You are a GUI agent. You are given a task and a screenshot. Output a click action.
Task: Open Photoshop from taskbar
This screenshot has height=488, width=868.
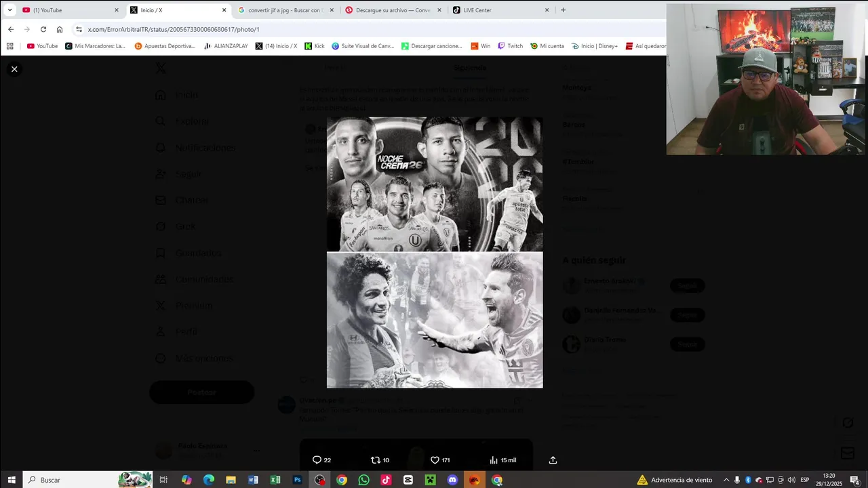(x=297, y=480)
